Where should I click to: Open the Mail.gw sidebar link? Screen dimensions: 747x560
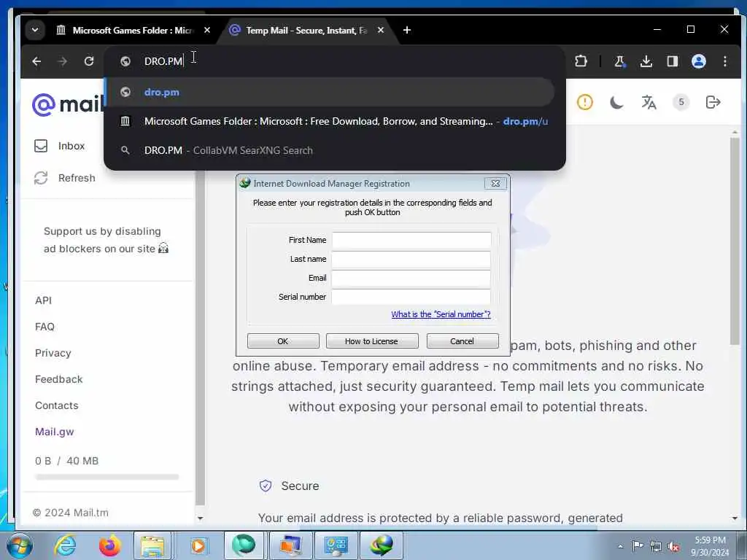pos(54,432)
